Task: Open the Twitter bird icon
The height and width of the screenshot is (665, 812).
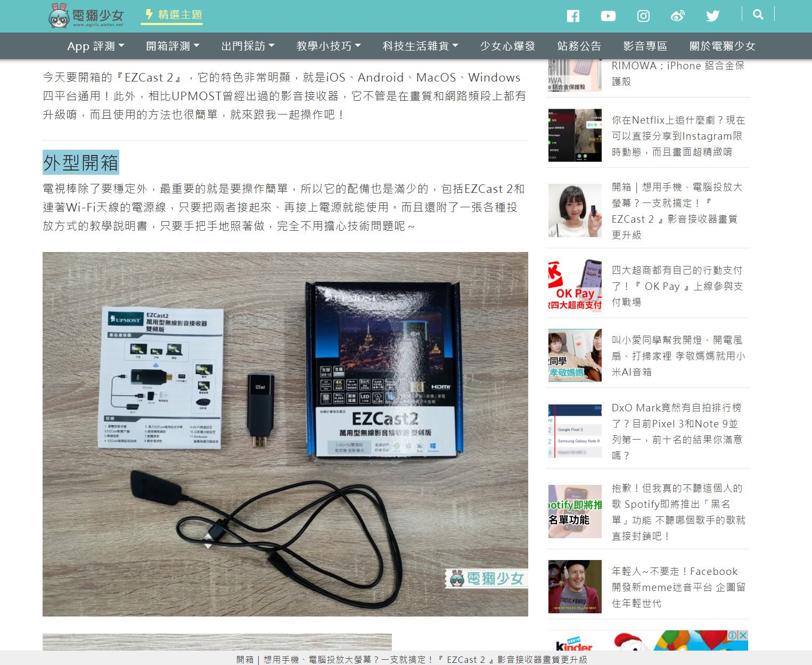Action: pos(712,16)
